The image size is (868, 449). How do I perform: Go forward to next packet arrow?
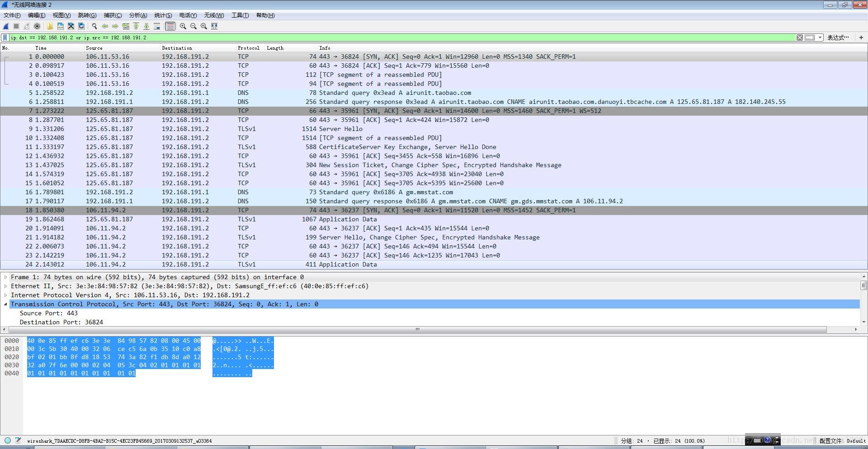[115, 26]
